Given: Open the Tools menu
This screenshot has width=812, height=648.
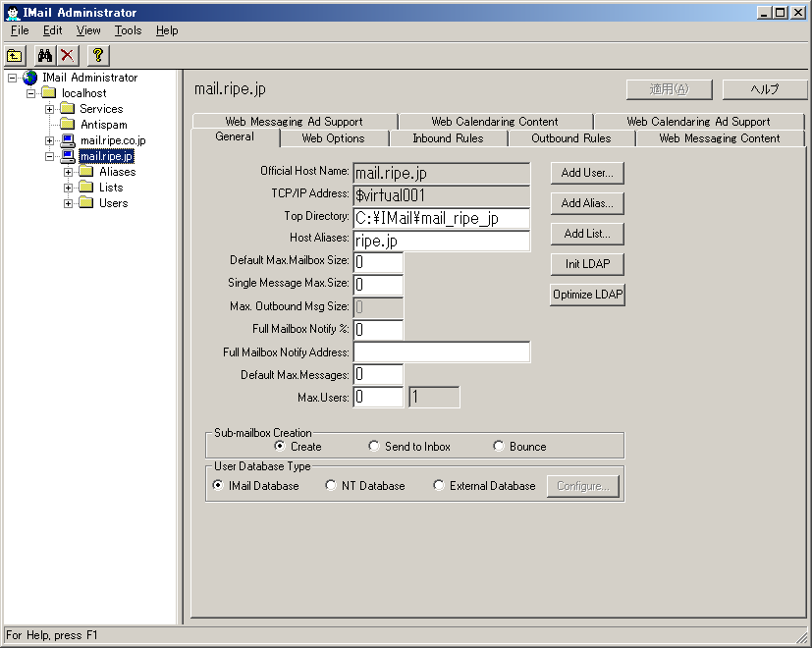Looking at the screenshot, I should point(128,30).
